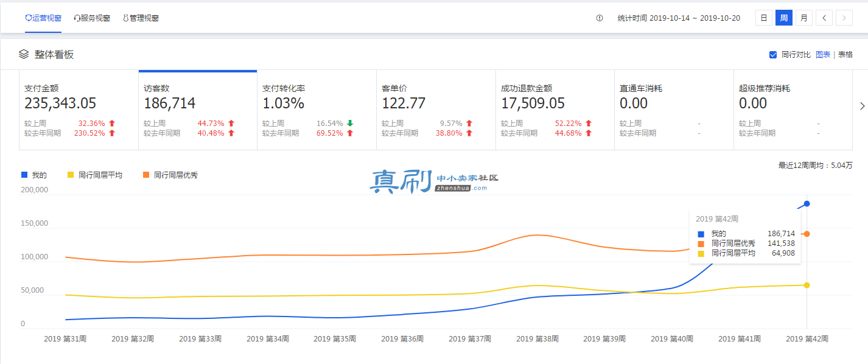This screenshot has height=364, width=868.
Task: Toggle 我的 series in chart legend
Action: (x=34, y=175)
